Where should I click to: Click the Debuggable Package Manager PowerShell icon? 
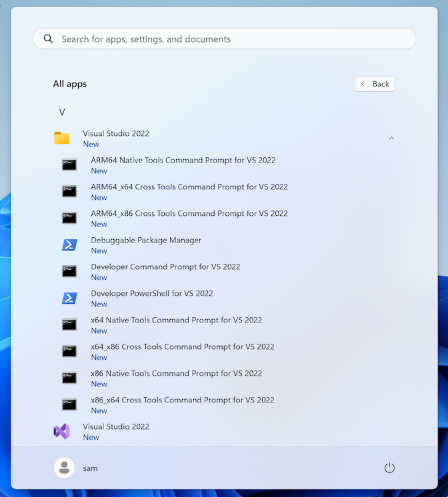(x=69, y=245)
